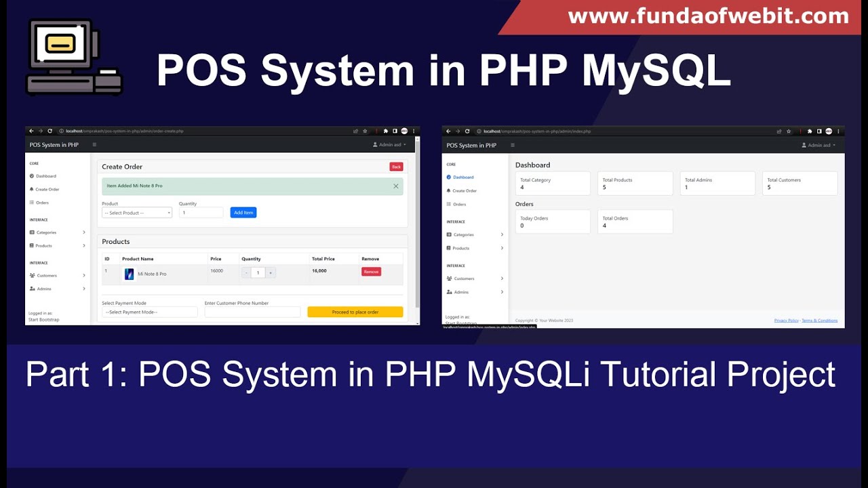Open Chrome three-dot menu in Create Order window
This screenshot has width=868, height=488.
tap(414, 131)
